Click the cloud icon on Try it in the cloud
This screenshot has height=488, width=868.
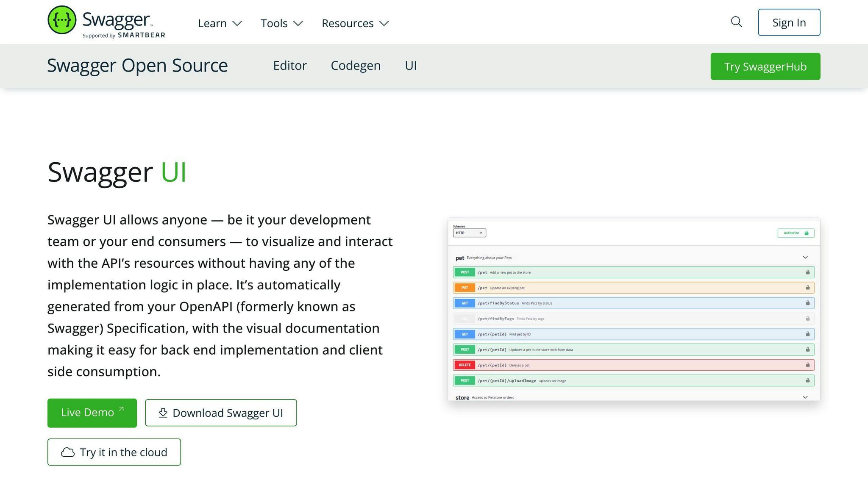(x=67, y=452)
